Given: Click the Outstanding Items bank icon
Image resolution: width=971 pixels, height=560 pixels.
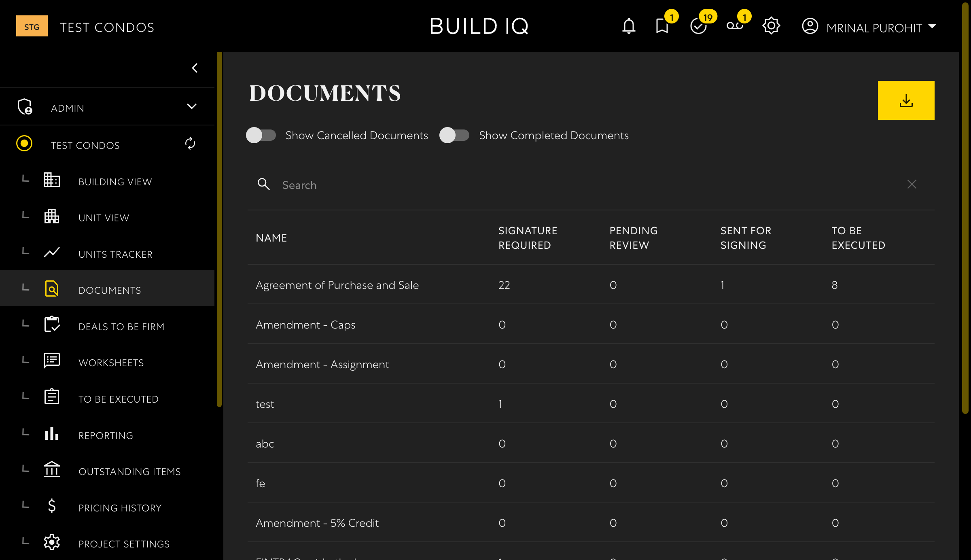Looking at the screenshot, I should coord(52,469).
